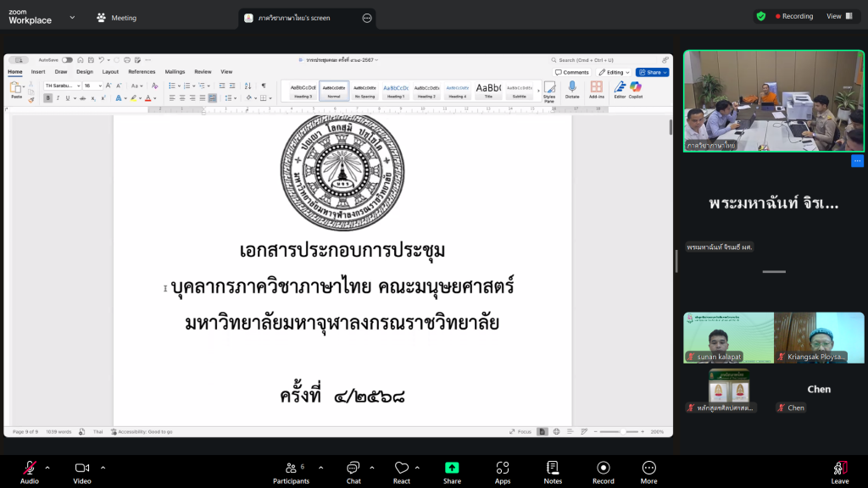868x488 pixels.
Task: Click the Word zoom level slider
Action: (619, 431)
